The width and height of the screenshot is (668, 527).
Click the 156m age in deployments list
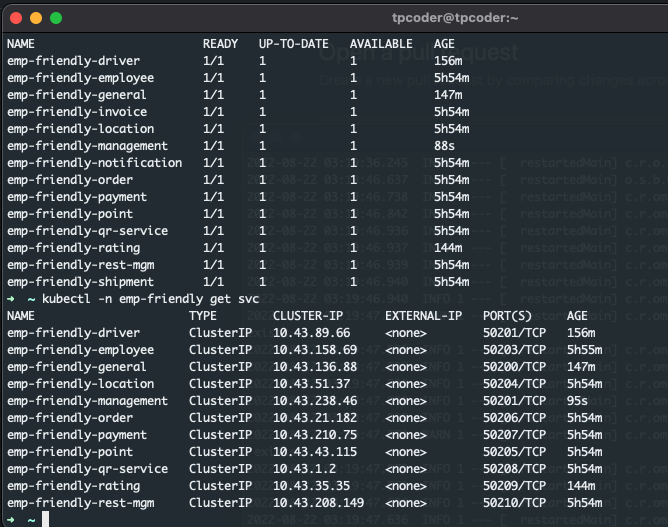448,61
